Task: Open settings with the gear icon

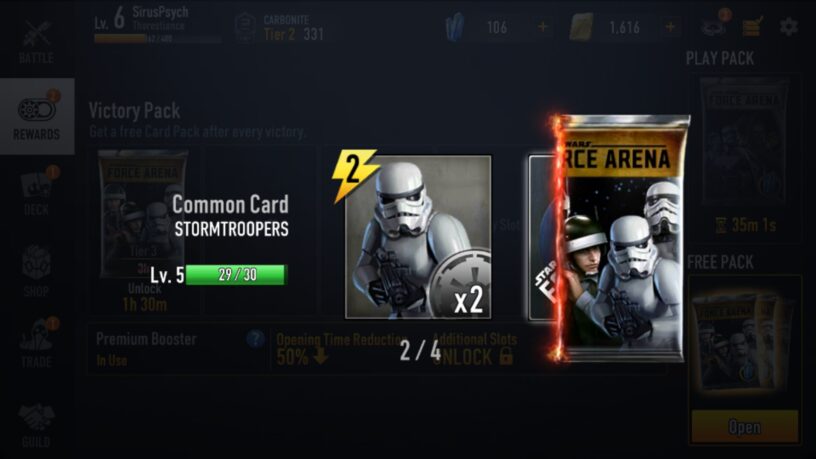Action: tap(788, 27)
